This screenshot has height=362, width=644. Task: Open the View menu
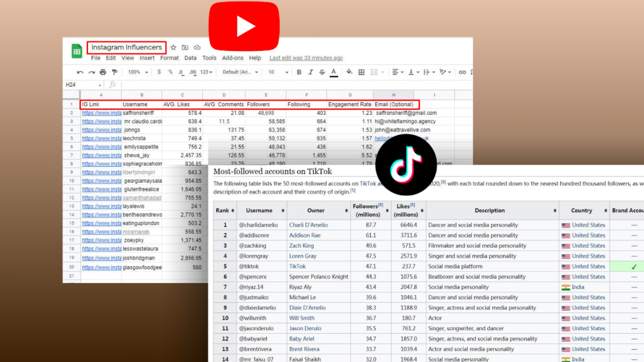point(127,58)
